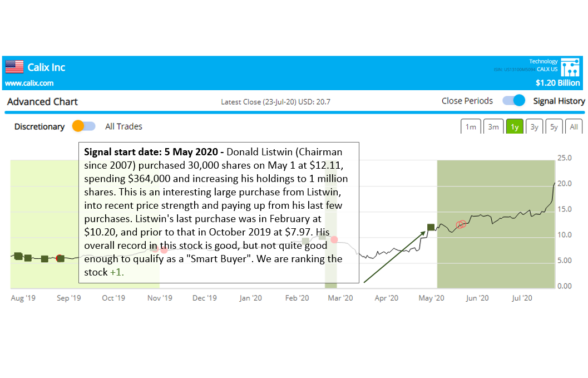This screenshot has width=588, height=378.
Task: Click the green buy marker at May '20
Action: [431, 227]
